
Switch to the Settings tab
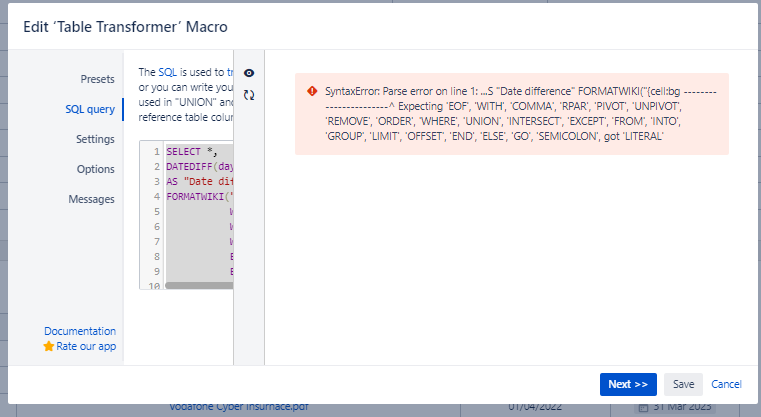[x=95, y=139]
